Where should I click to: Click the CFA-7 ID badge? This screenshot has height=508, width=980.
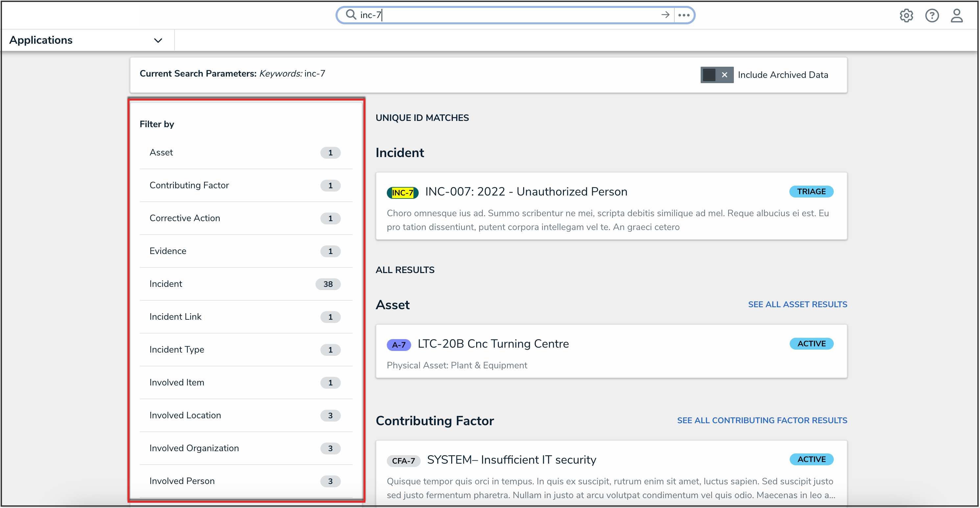coord(403,461)
